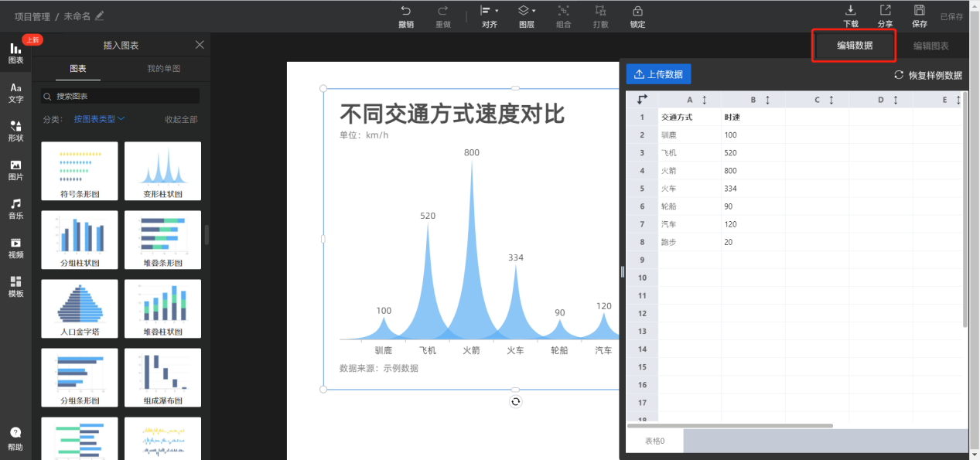
Task: Click the data table horizontal scrollbar
Action: tap(730, 425)
